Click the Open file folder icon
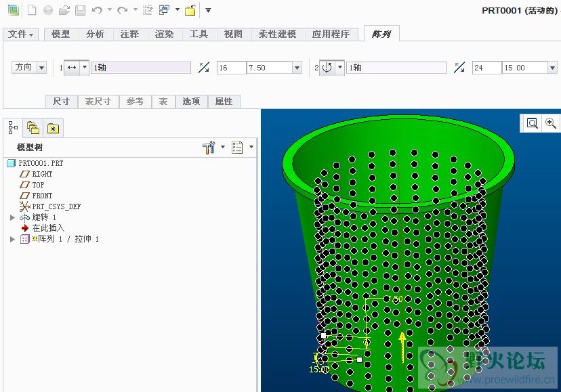The width and height of the screenshot is (561, 392). (64, 10)
